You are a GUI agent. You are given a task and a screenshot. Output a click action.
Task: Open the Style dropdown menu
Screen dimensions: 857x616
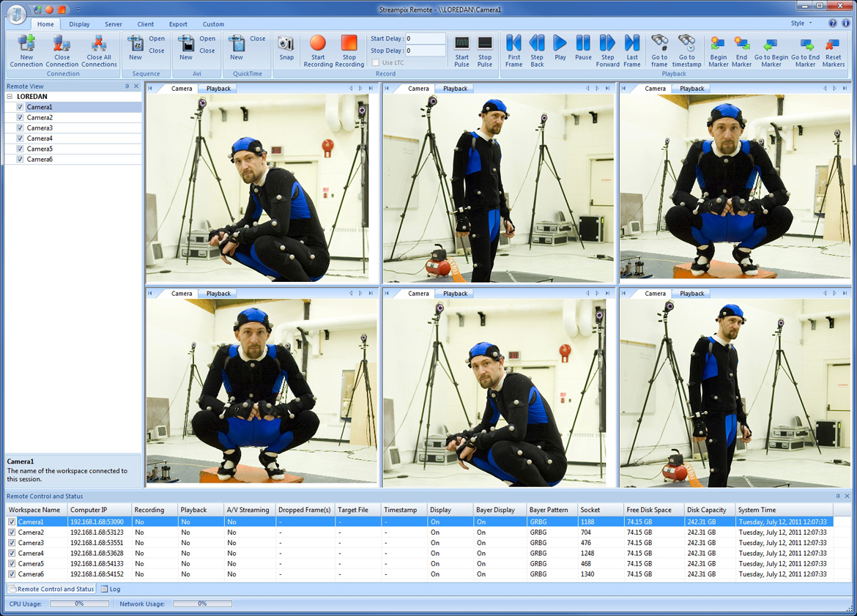coord(801,23)
